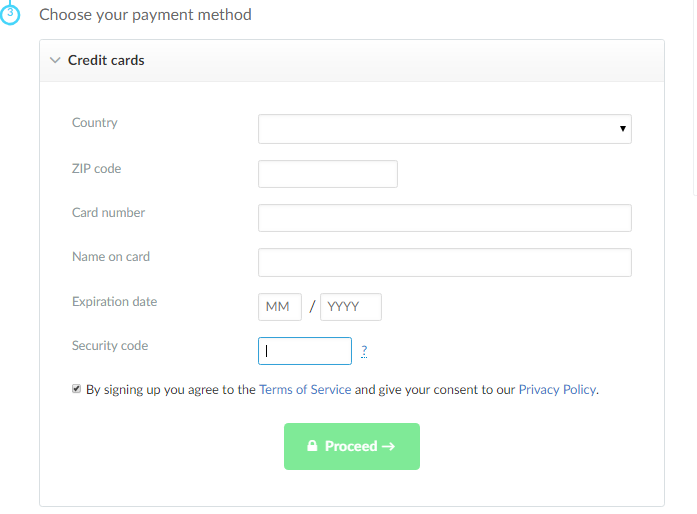The width and height of the screenshot is (697, 514).
Task: Focus the Security code input
Action: click(304, 351)
